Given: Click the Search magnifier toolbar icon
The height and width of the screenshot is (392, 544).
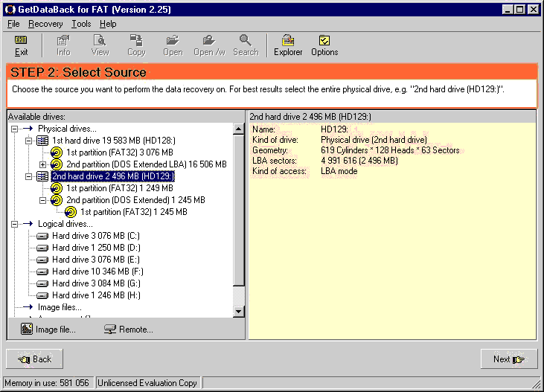Looking at the screenshot, I should 246,45.
